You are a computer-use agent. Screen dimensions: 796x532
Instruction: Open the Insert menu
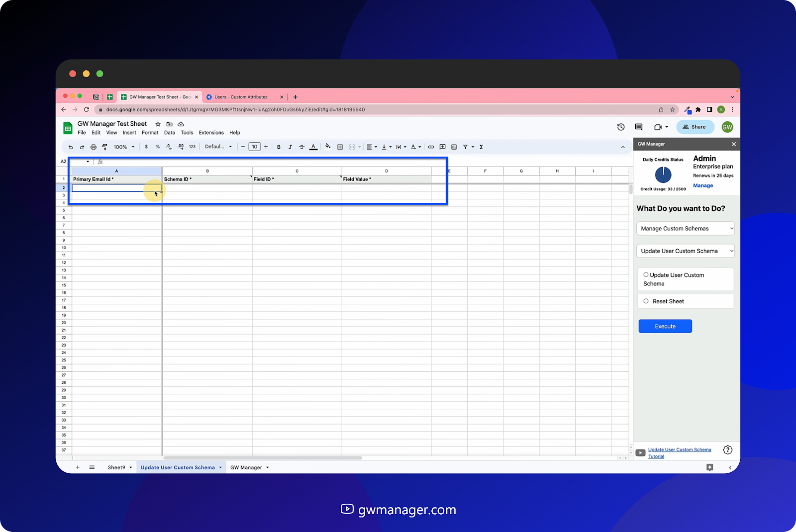[129, 133]
